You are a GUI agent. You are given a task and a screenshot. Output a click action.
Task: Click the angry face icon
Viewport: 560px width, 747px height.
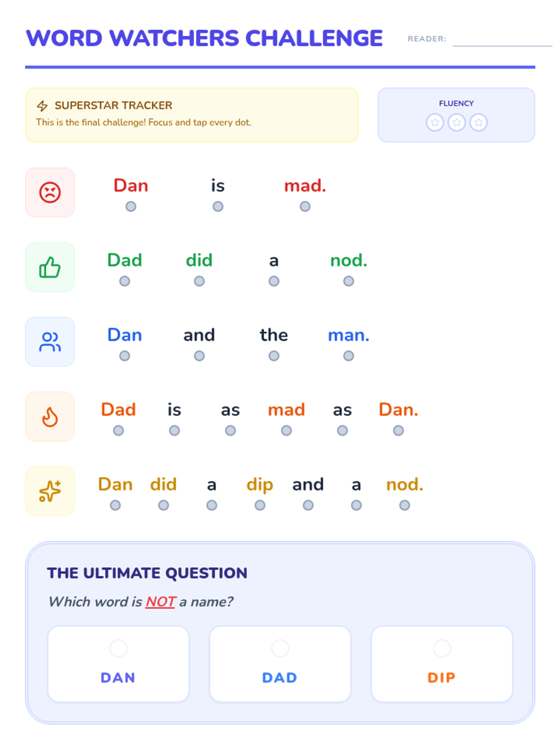click(50, 192)
